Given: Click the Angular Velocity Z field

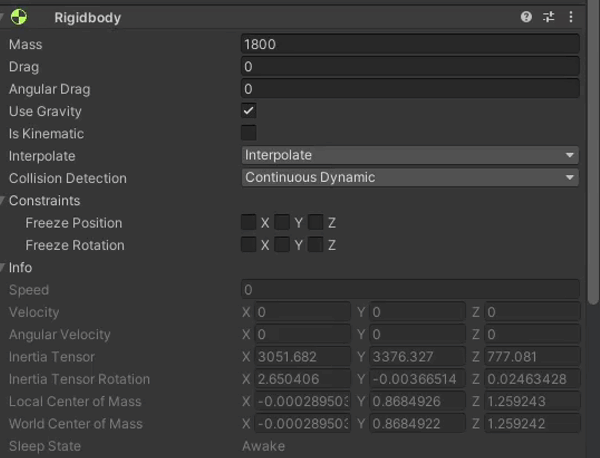Looking at the screenshot, I should [x=532, y=334].
